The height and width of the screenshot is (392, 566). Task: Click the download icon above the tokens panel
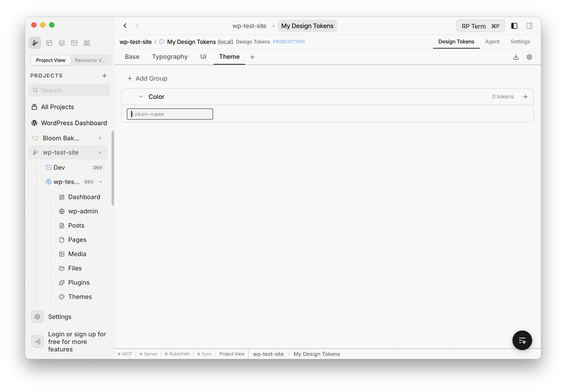point(516,57)
